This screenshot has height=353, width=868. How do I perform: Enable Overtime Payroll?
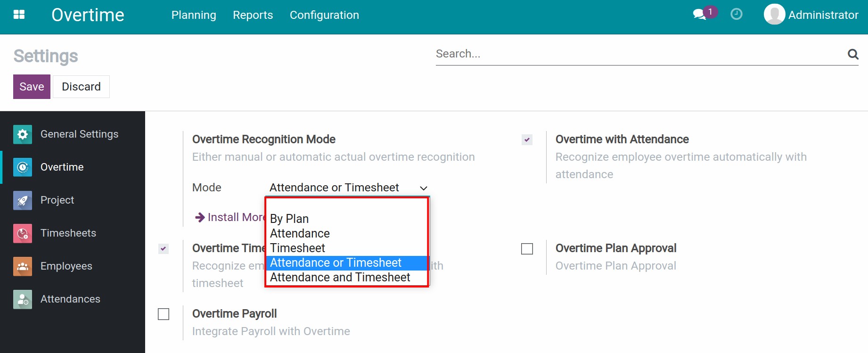click(x=164, y=314)
